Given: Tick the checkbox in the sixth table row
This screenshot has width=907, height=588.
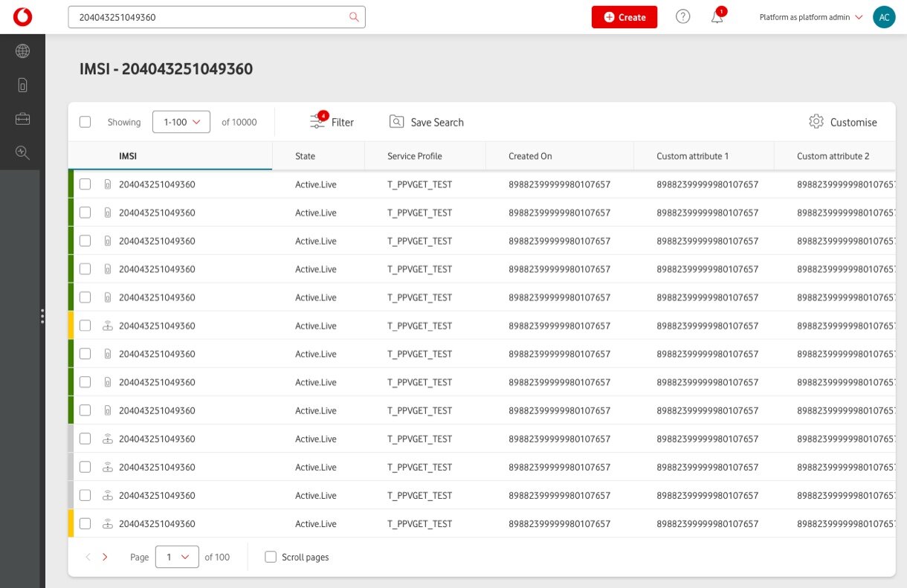Looking at the screenshot, I should (x=85, y=326).
